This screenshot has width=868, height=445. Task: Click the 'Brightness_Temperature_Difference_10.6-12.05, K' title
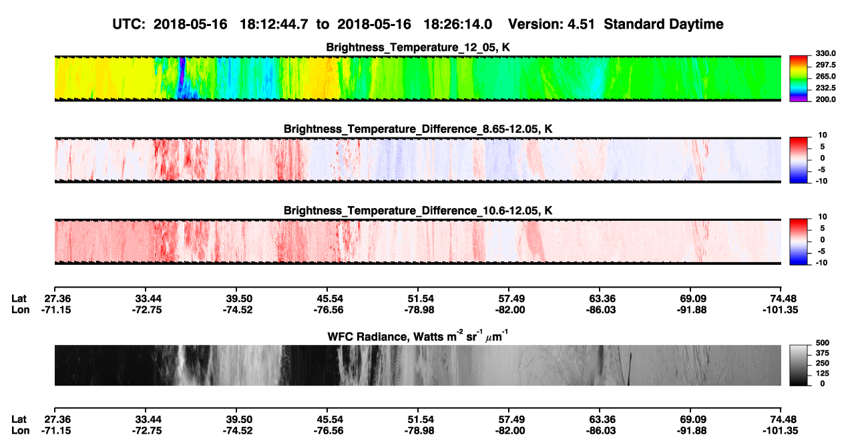pyautogui.click(x=418, y=211)
